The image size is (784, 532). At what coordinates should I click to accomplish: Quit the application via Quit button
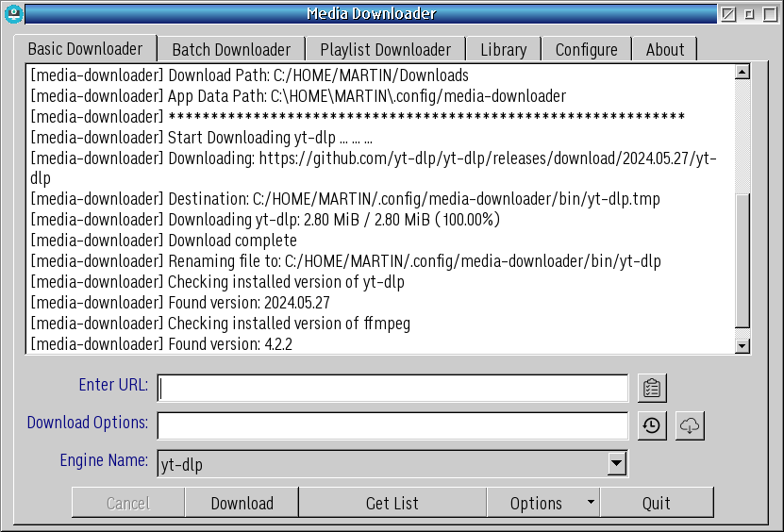[x=656, y=503]
